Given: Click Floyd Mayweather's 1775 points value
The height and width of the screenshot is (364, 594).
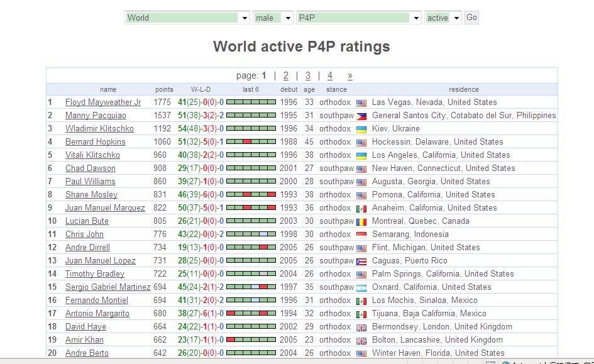Looking at the screenshot, I should click(162, 102).
